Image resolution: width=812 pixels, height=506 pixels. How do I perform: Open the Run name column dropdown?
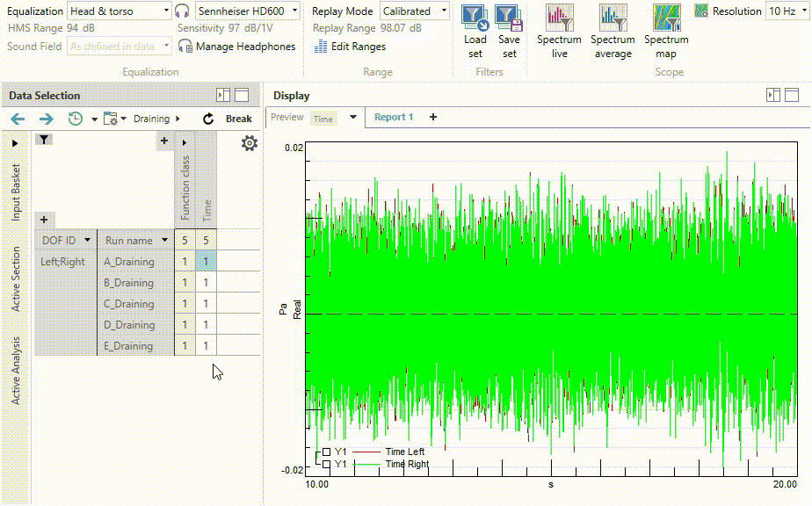(x=164, y=240)
